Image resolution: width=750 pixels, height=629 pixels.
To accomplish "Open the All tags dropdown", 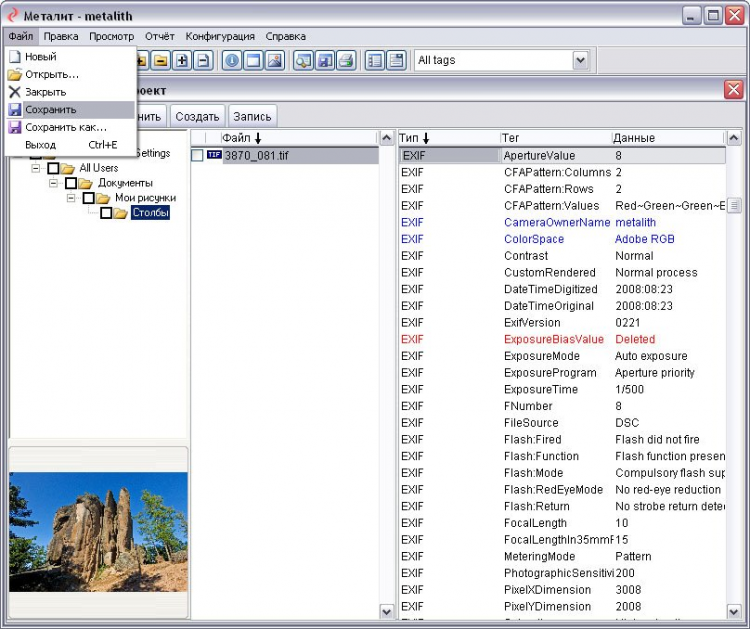I will 580,61.
